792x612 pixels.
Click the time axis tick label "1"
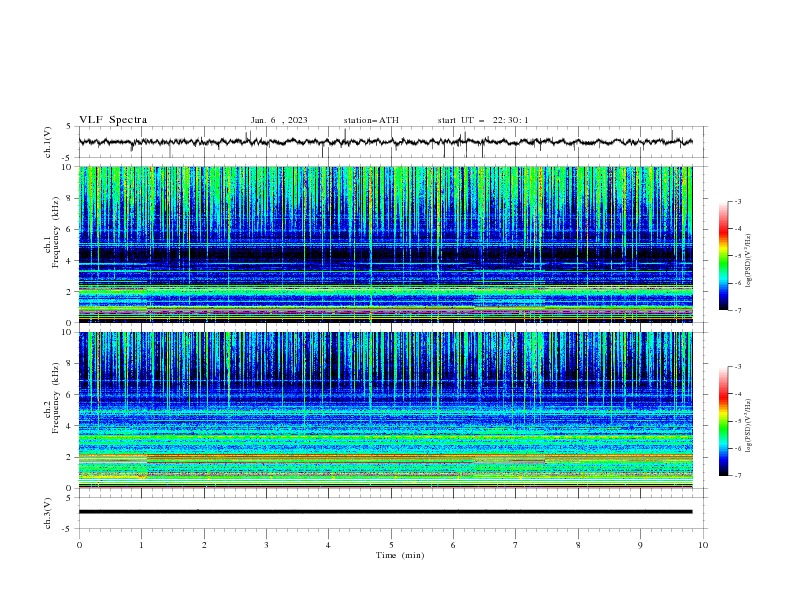(x=141, y=545)
